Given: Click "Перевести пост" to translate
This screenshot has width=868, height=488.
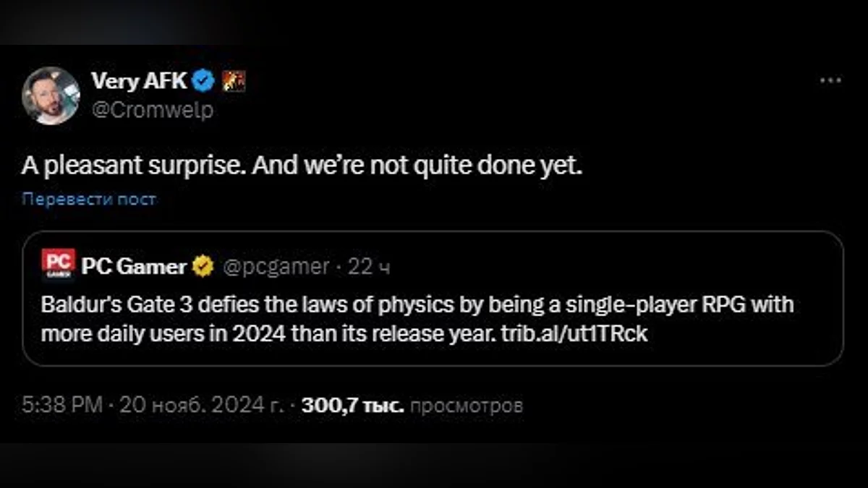Looking at the screenshot, I should [89, 199].
